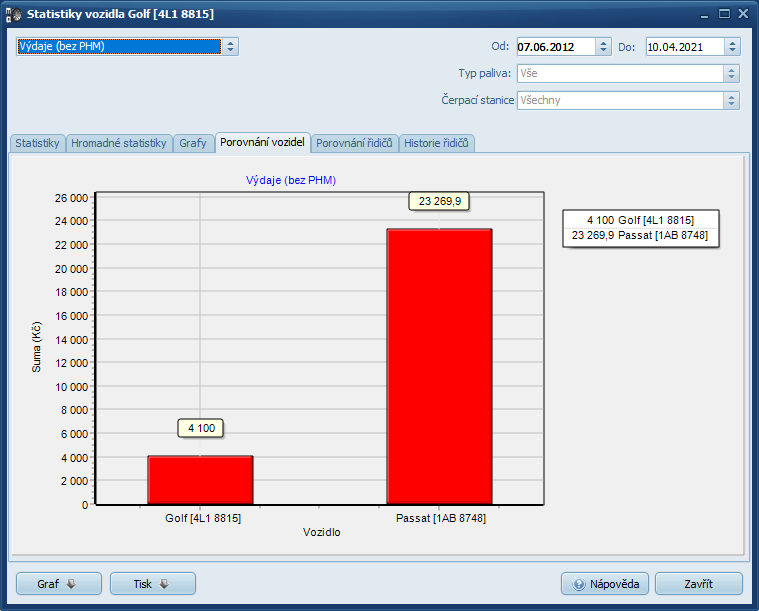This screenshot has height=611, width=759.
Task: Minimize the Statistiky vozidla window
Action: click(704, 15)
